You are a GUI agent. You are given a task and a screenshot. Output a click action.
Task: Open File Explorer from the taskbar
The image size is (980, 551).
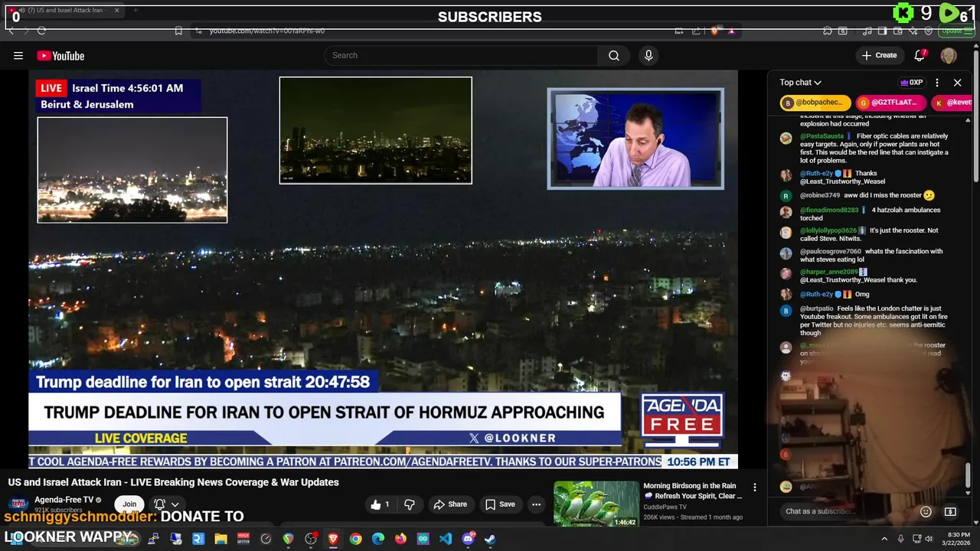click(221, 539)
